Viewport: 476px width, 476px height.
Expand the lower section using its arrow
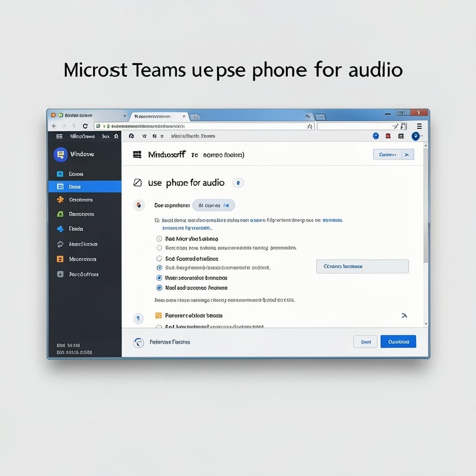tap(404, 316)
